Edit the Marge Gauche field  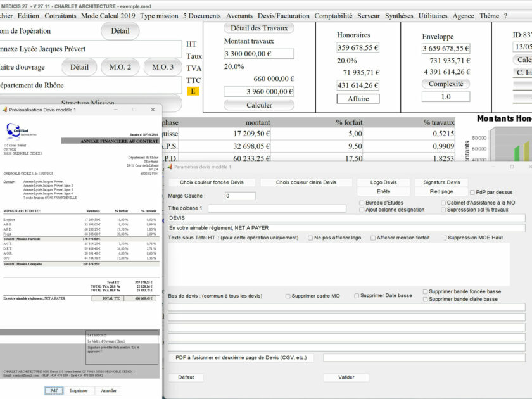click(x=240, y=196)
